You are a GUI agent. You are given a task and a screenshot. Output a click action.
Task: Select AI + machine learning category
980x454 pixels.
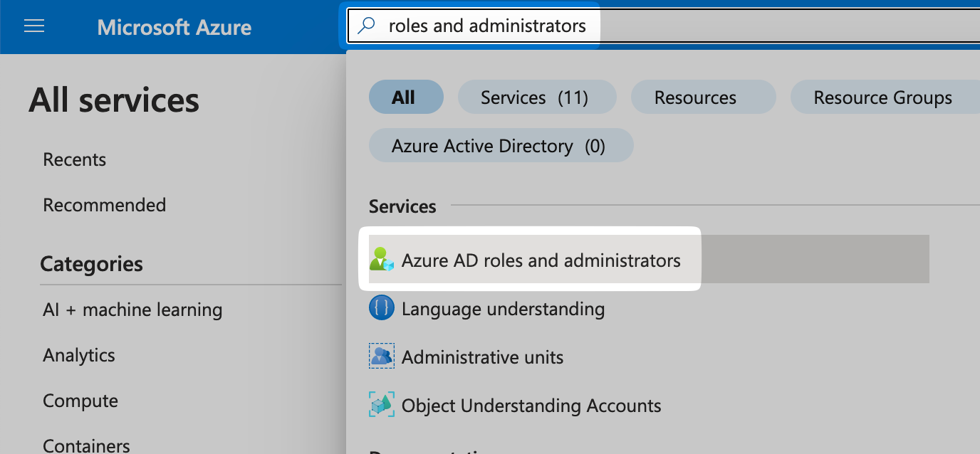(132, 310)
